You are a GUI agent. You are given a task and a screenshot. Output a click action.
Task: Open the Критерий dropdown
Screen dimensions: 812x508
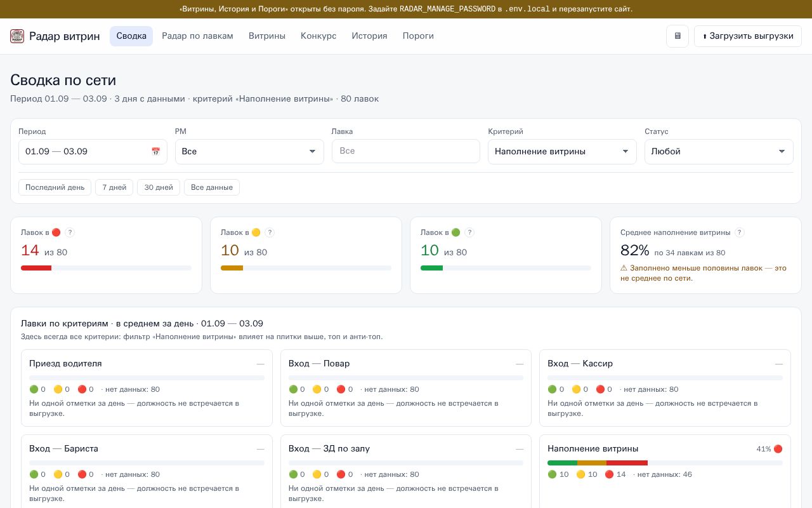(562, 152)
